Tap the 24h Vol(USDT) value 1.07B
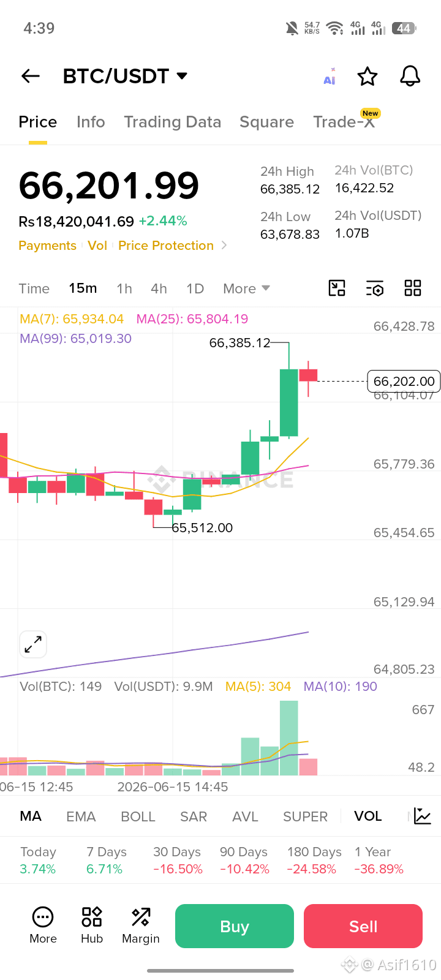The width and height of the screenshot is (441, 980). [x=352, y=233]
